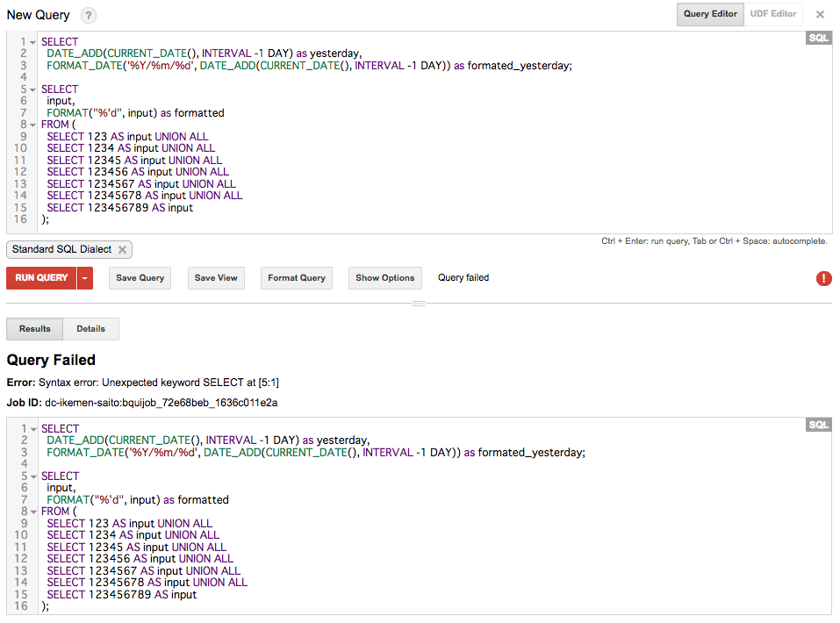Click the New Query title
This screenshot has height=623, width=840.
point(38,15)
